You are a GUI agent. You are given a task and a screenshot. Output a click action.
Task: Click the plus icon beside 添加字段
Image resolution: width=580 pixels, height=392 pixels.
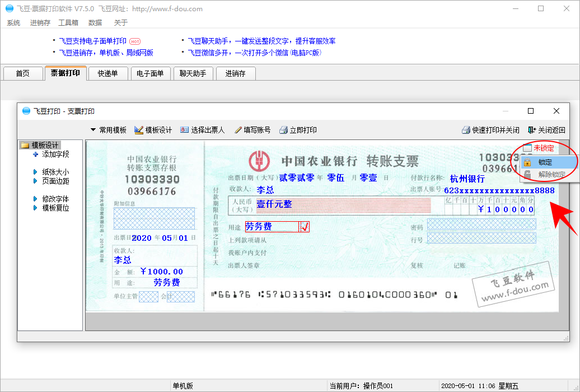point(35,155)
